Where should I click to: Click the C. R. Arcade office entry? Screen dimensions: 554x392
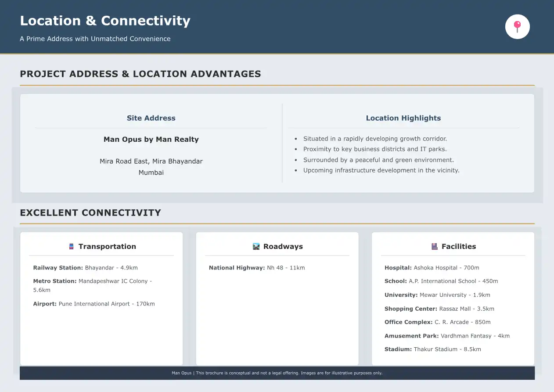point(437,322)
